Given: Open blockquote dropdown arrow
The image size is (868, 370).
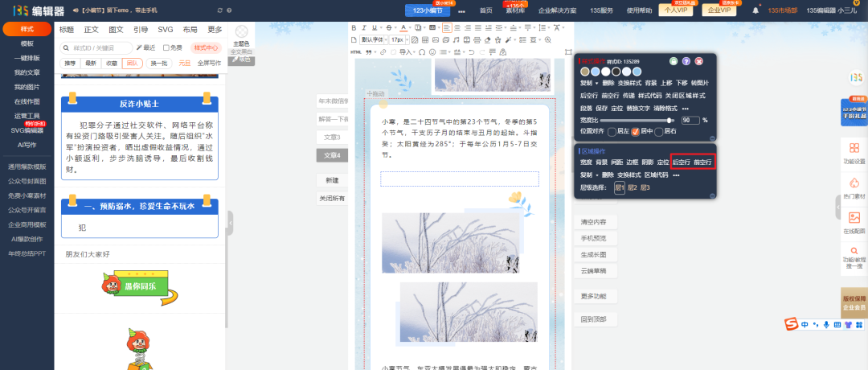Looking at the screenshot, I should [x=375, y=52].
